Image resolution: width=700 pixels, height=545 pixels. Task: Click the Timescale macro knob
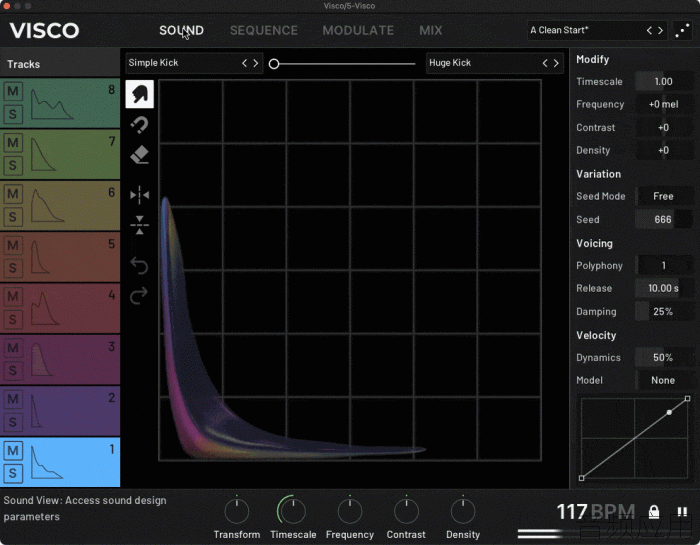[x=293, y=511]
